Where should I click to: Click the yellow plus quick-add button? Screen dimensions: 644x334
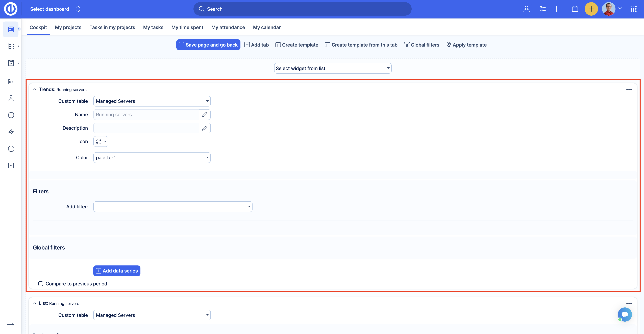(x=591, y=9)
